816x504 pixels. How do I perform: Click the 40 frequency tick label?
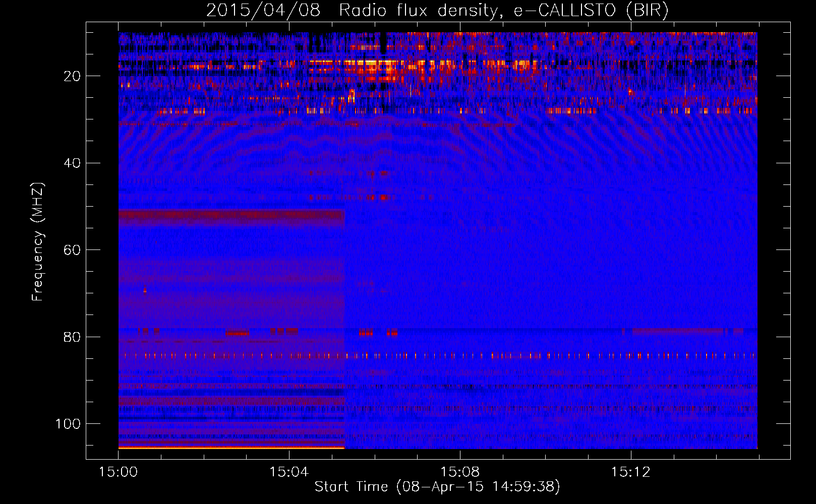(x=72, y=163)
